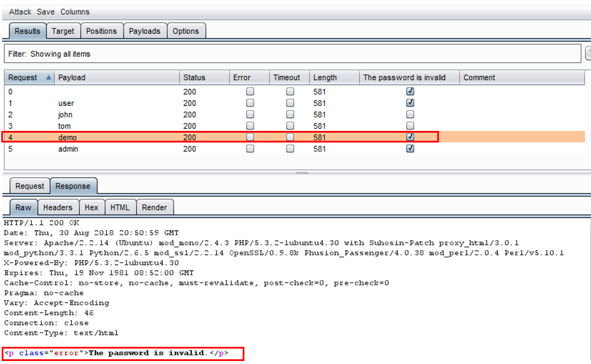Click status 200 in the john row

(189, 115)
